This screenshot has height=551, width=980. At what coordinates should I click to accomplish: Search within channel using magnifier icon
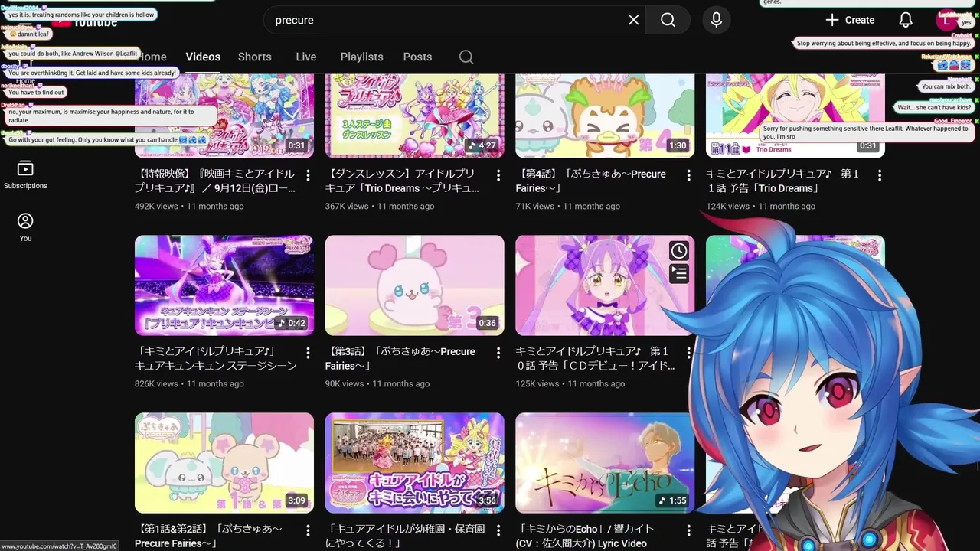[x=466, y=57]
